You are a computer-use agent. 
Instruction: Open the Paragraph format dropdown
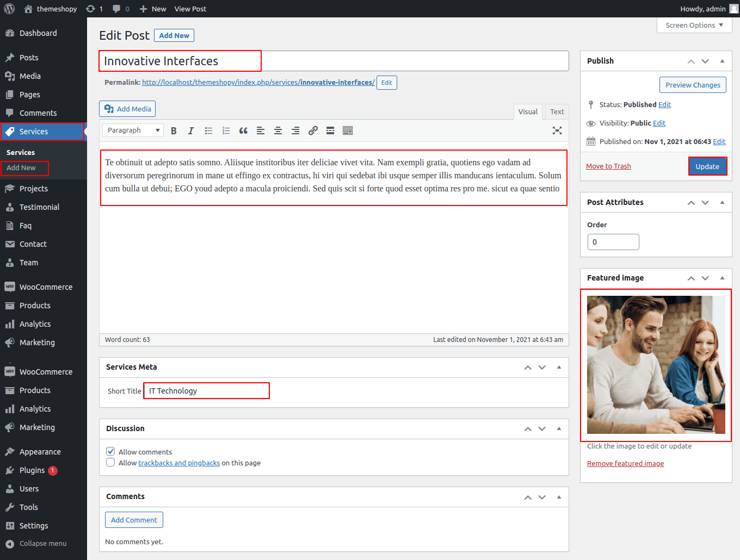click(x=133, y=130)
